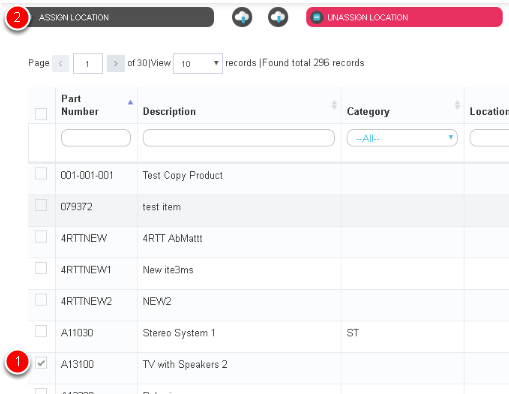Uncheck the A13100 row checkbox

(41, 363)
